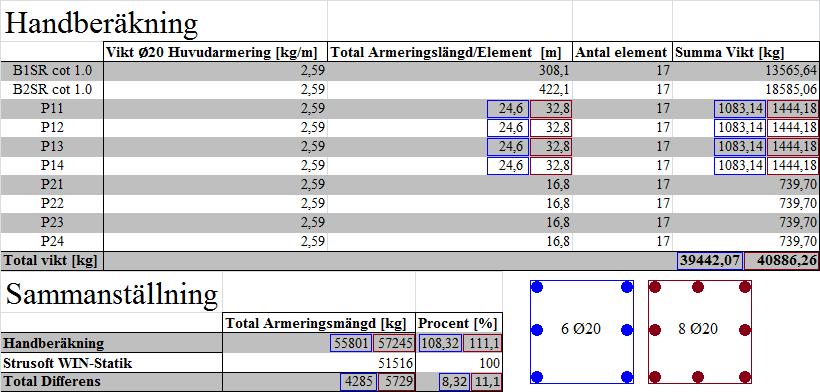Click the Total vikt [kg] label
820x392 pixels.
(50, 261)
